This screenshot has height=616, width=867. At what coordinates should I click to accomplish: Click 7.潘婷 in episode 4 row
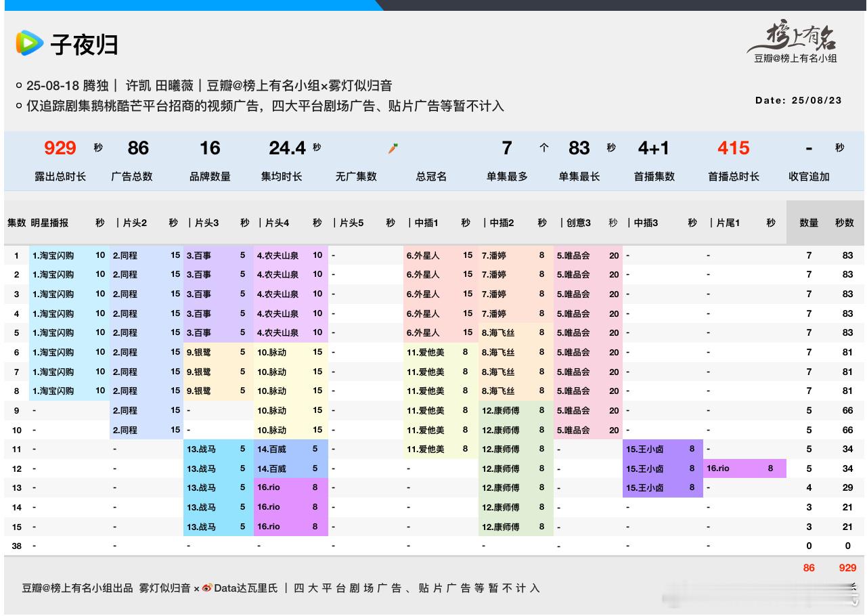click(494, 313)
